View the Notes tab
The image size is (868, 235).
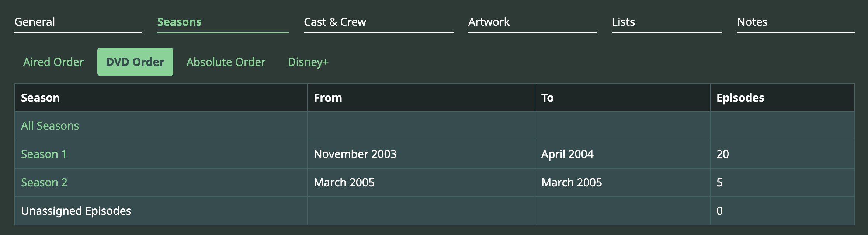click(752, 22)
